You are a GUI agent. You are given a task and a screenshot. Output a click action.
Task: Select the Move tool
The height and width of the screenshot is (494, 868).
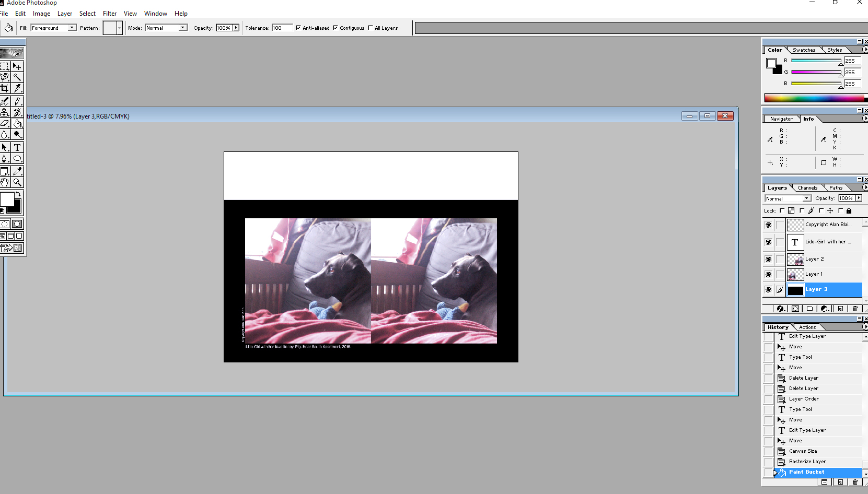(x=17, y=66)
